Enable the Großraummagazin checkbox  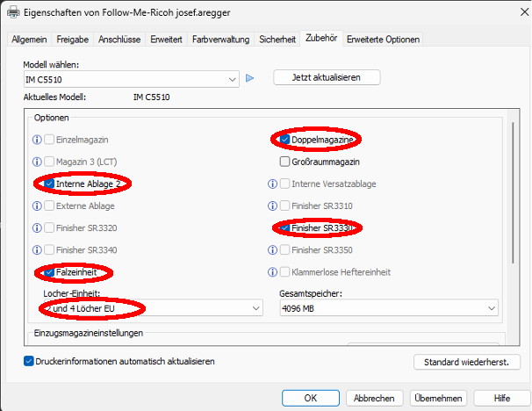point(284,162)
